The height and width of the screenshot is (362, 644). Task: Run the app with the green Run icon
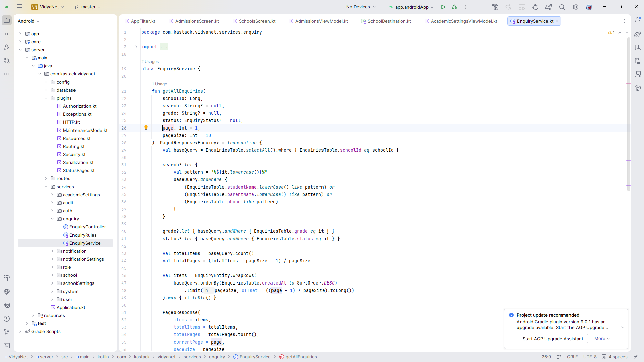coord(443,7)
